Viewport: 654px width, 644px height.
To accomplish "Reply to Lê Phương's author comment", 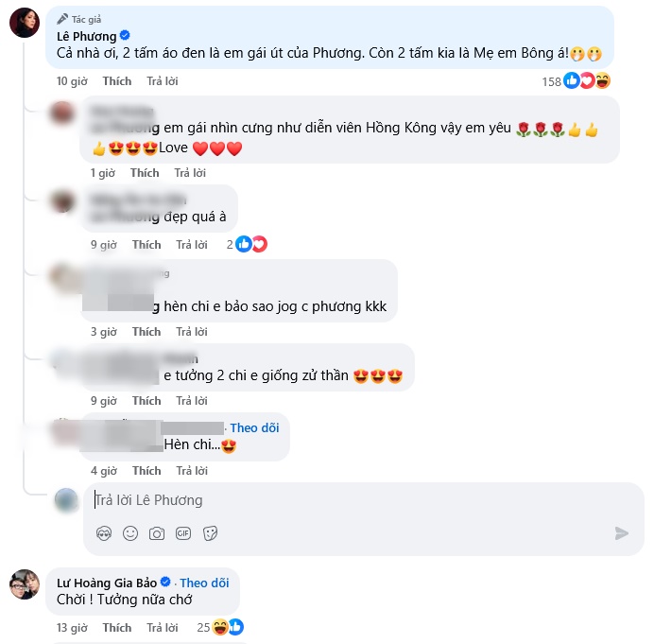I will pyautogui.click(x=163, y=81).
